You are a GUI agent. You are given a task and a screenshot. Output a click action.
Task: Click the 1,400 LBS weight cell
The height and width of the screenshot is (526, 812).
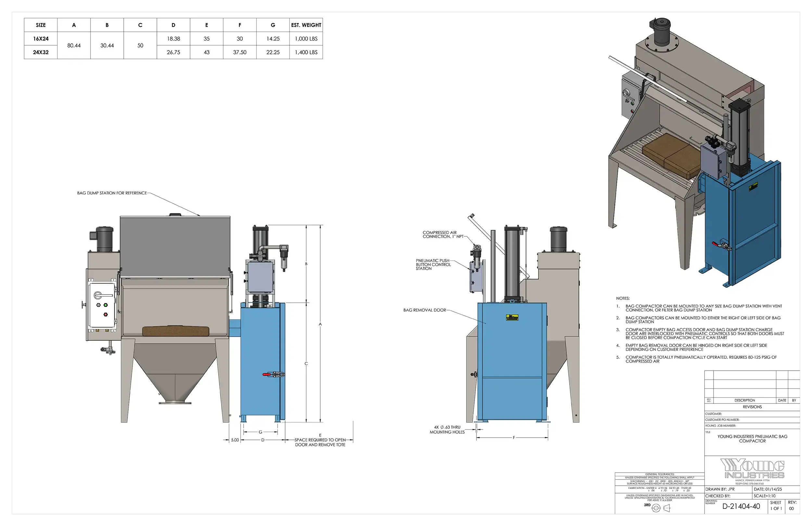(306, 52)
